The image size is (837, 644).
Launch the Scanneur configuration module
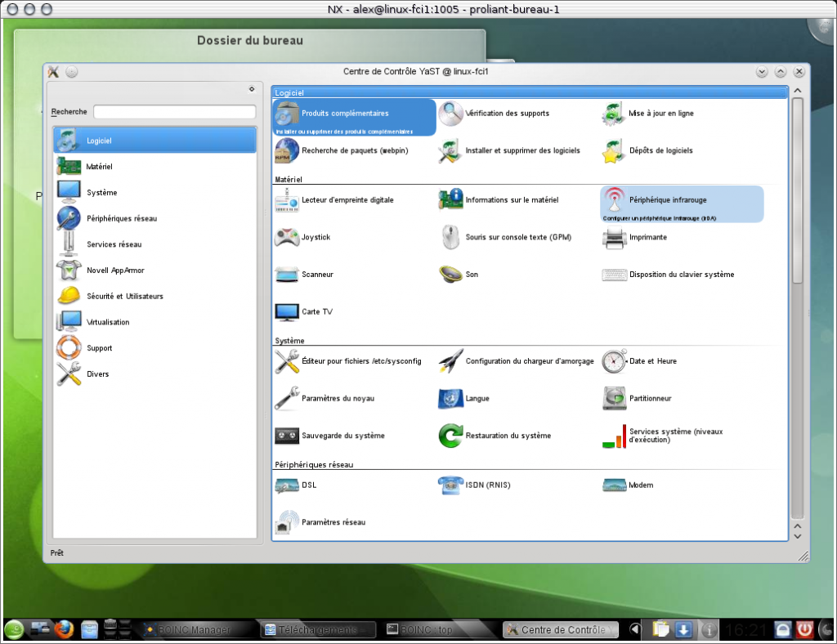[287, 275]
